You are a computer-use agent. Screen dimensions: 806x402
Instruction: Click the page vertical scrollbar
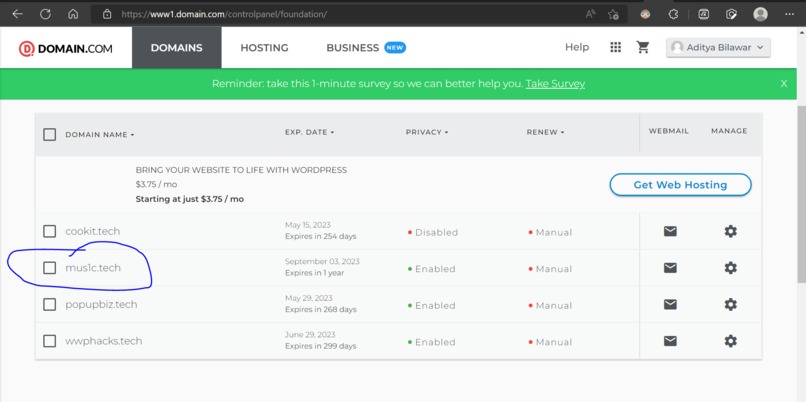pyautogui.click(x=801, y=194)
